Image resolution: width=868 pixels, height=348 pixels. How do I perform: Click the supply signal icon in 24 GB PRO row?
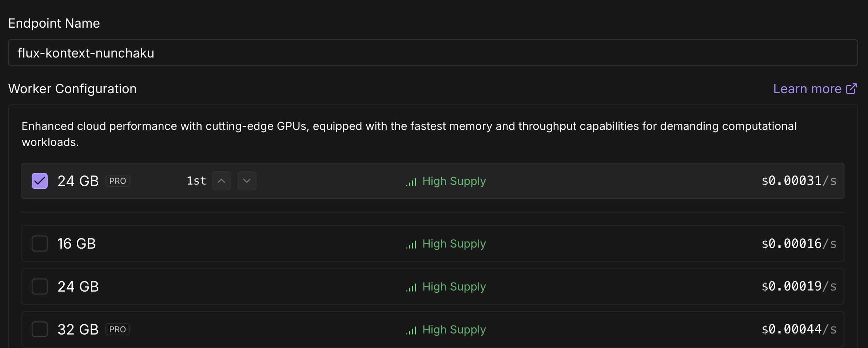[x=411, y=182]
